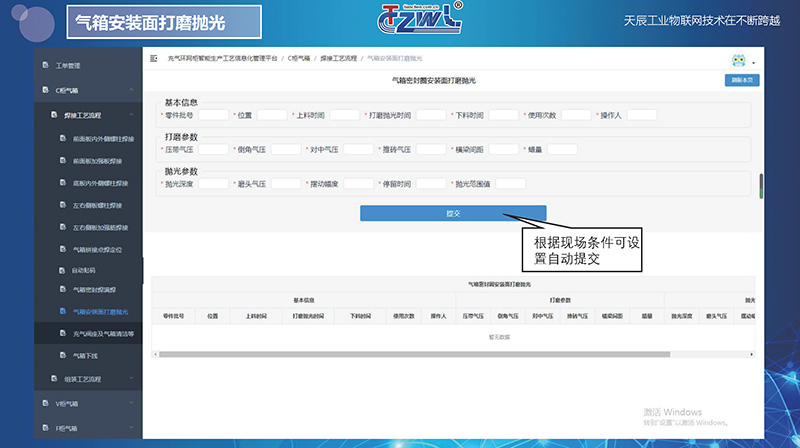Screen dimensions: 800x448
Task: Click the owl user avatar
Action: click(x=738, y=60)
